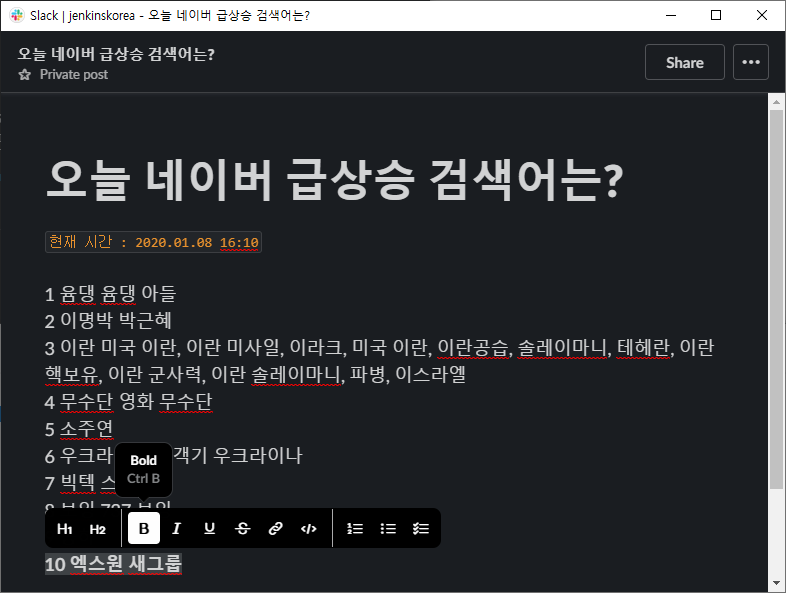Minimize the Slack post window
The width and height of the screenshot is (786, 593).
[671, 16]
